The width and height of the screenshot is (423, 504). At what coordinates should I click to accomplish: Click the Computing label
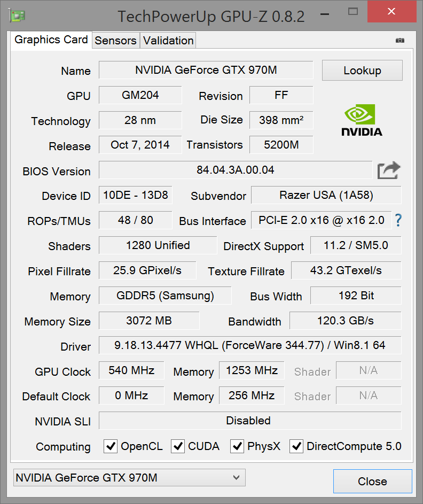tap(63, 447)
